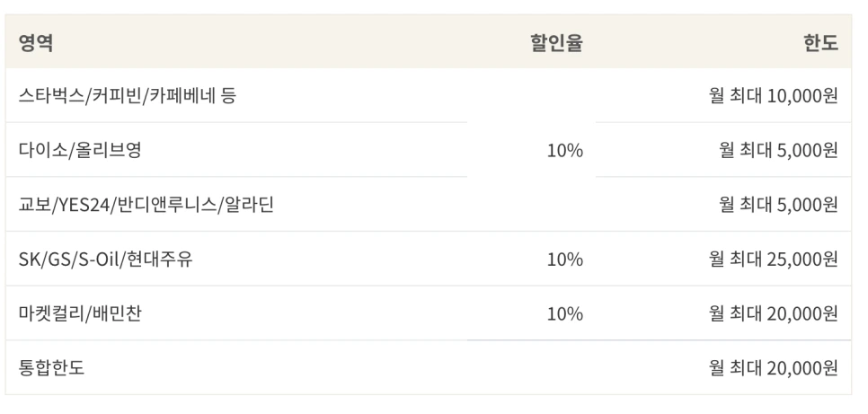The width and height of the screenshot is (868, 414).
Task: Click the 월 최대 25,000원 limit cell
Action: tap(773, 260)
